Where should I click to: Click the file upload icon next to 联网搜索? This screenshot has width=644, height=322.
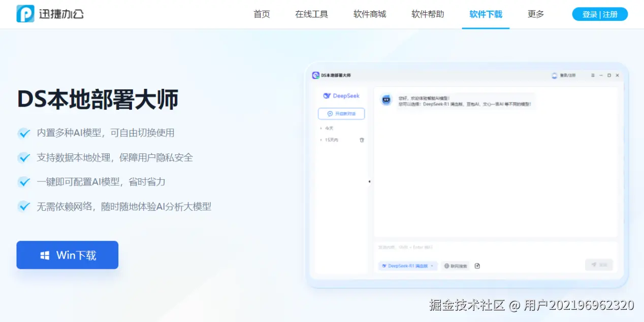pyautogui.click(x=477, y=266)
